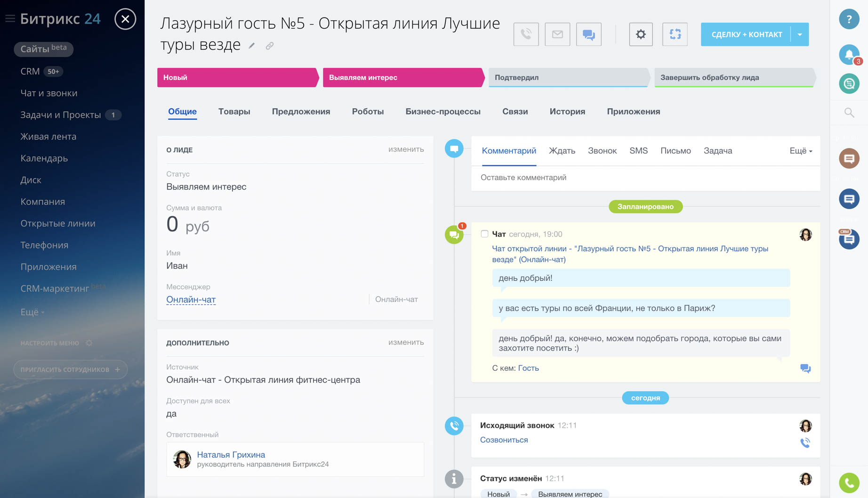Click the email envelope icon in header
868x498 pixels.
557,34
